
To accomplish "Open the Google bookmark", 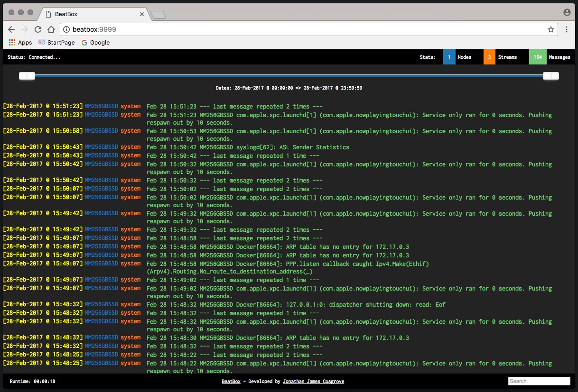I will click(x=95, y=43).
